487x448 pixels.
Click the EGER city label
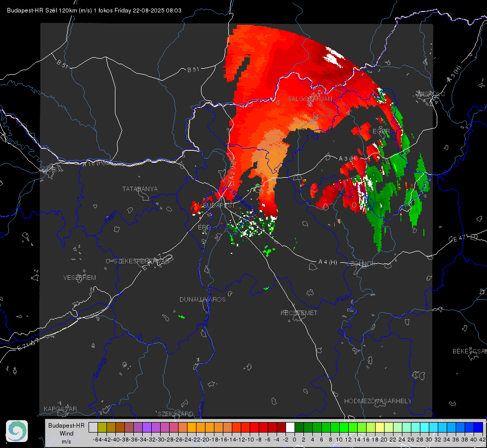[x=381, y=131]
